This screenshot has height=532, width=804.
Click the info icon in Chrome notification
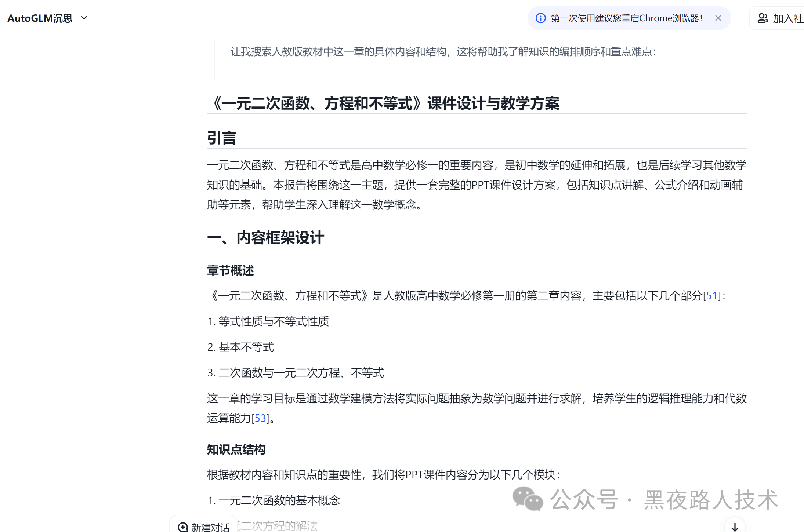click(540, 18)
